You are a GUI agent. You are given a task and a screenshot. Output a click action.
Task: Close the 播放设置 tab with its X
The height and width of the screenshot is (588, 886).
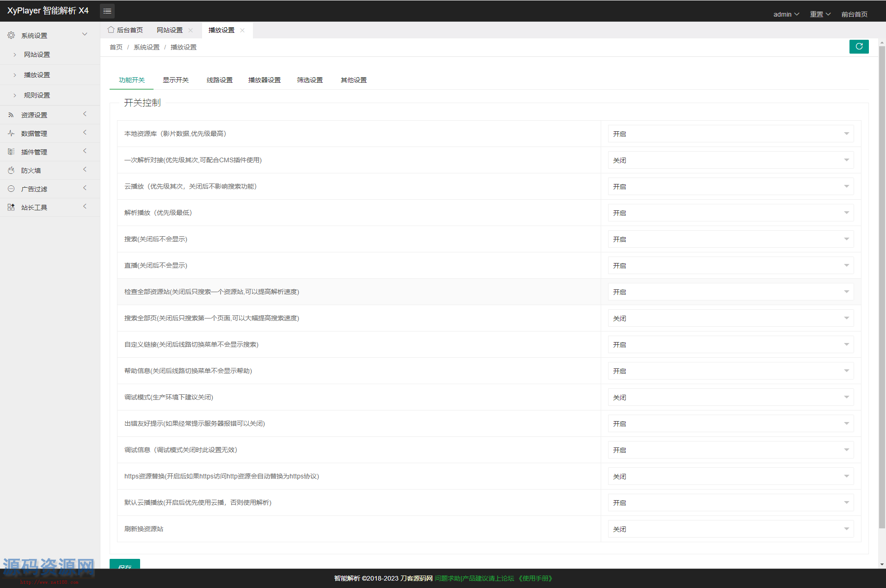pos(242,30)
